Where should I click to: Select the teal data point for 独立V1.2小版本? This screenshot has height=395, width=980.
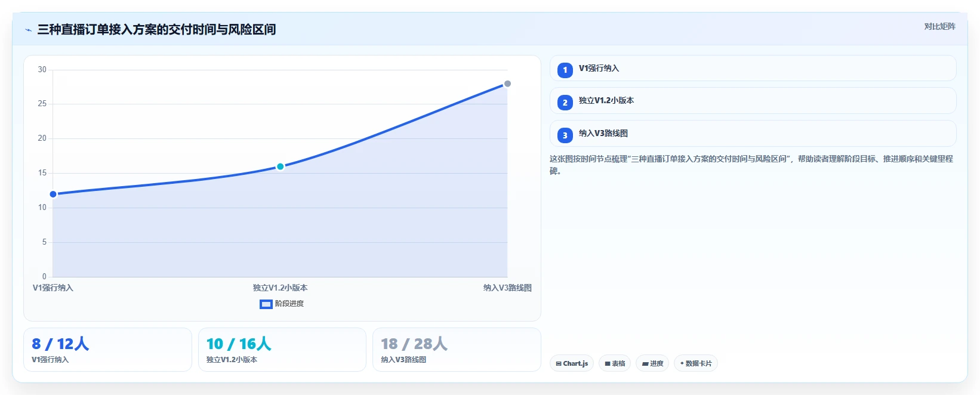(x=280, y=166)
